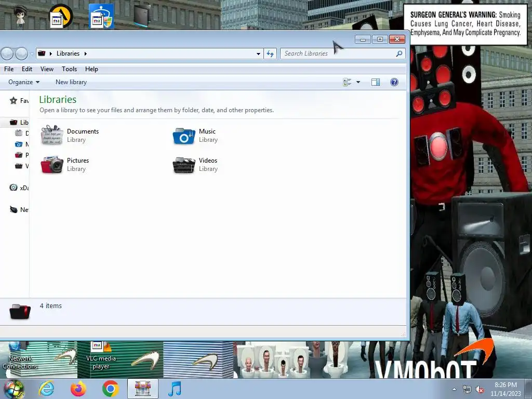Click arrow after Libraries in breadcrumb
The width and height of the screenshot is (532, 399).
pos(86,54)
